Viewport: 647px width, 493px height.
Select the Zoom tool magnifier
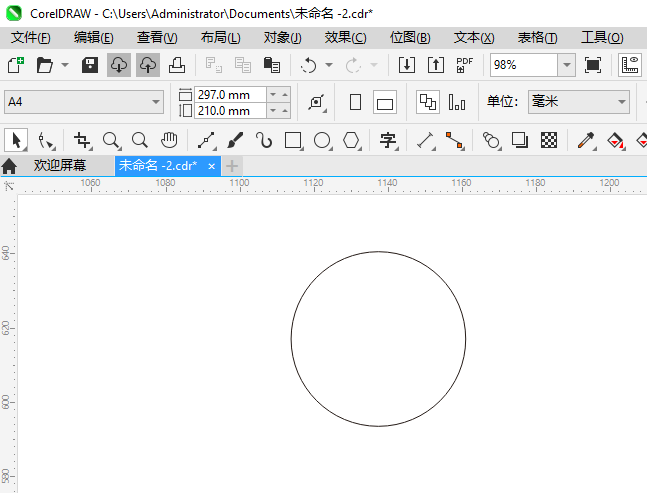[111, 140]
